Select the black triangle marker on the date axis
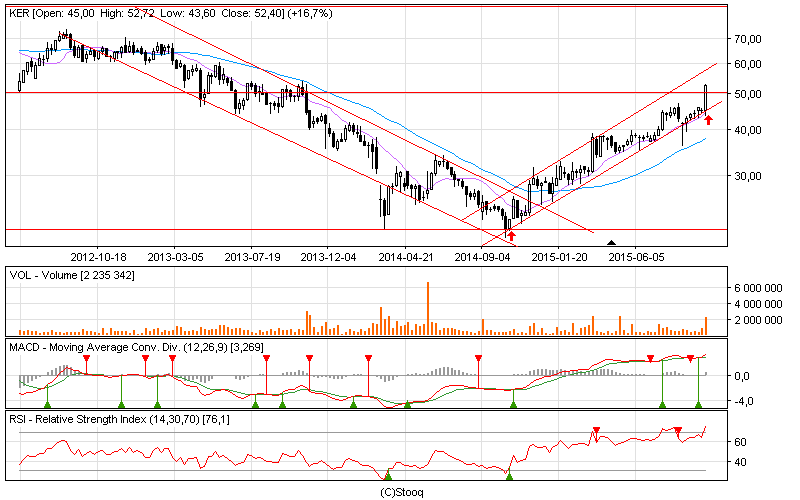This screenshot has width=800, height=500. click(612, 242)
